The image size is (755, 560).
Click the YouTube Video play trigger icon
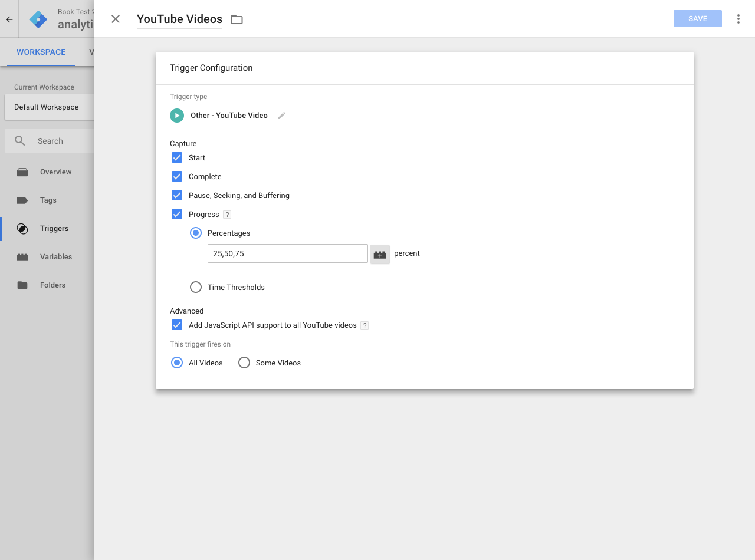pos(177,116)
